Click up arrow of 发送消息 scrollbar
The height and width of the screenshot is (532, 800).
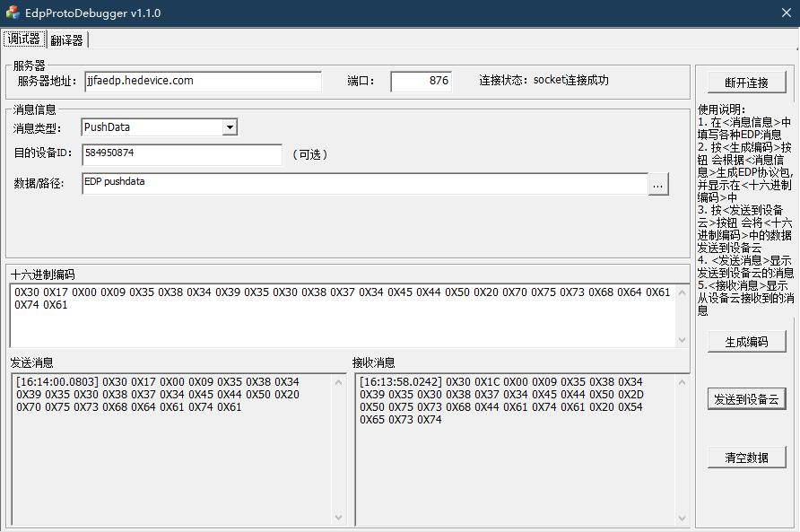tap(339, 382)
